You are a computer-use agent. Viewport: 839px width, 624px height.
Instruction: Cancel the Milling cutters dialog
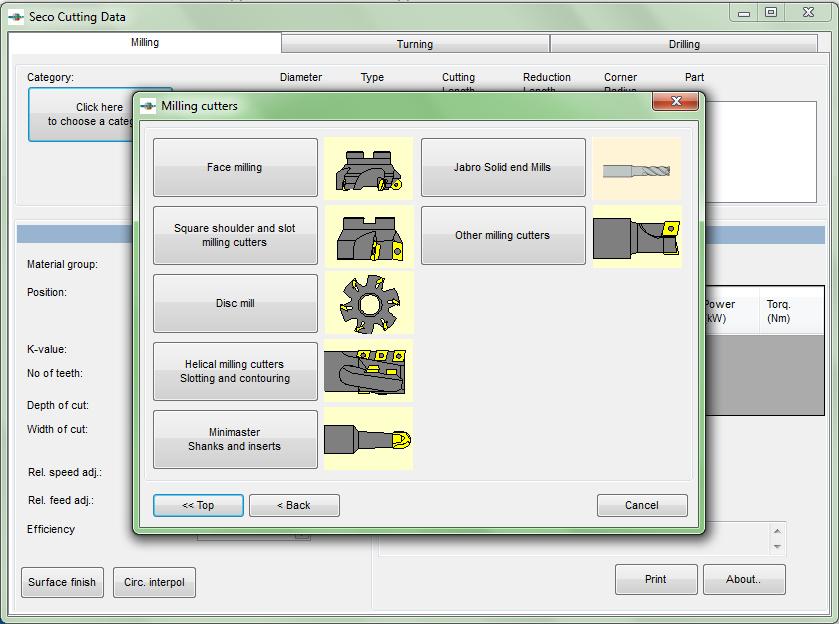(642, 505)
